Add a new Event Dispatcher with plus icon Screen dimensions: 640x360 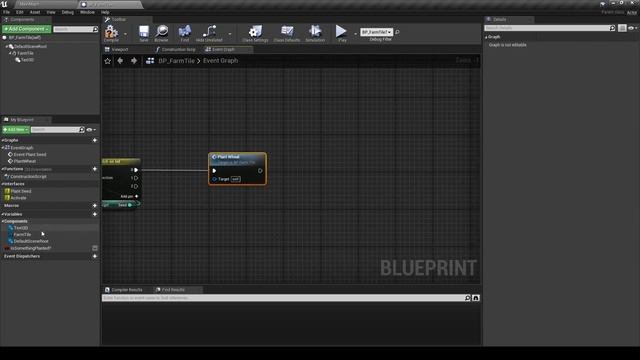pyautogui.click(x=95, y=256)
